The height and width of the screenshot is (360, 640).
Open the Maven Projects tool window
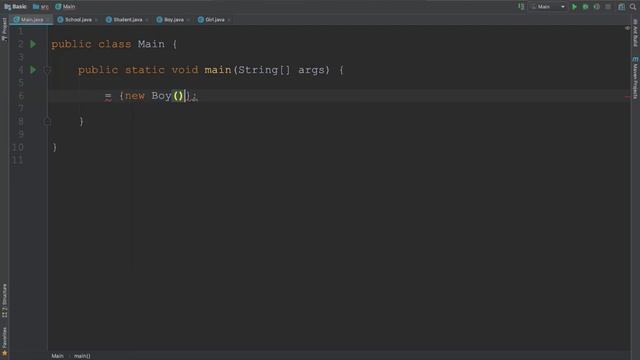pos(636,78)
